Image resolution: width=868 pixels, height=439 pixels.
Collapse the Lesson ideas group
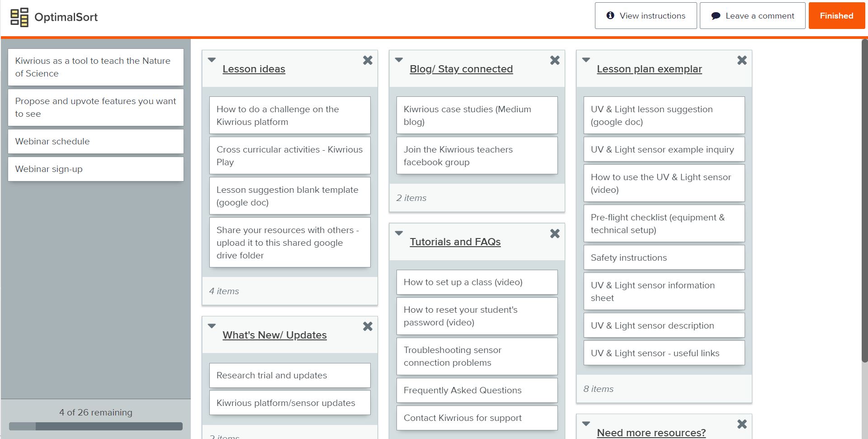pyautogui.click(x=212, y=60)
